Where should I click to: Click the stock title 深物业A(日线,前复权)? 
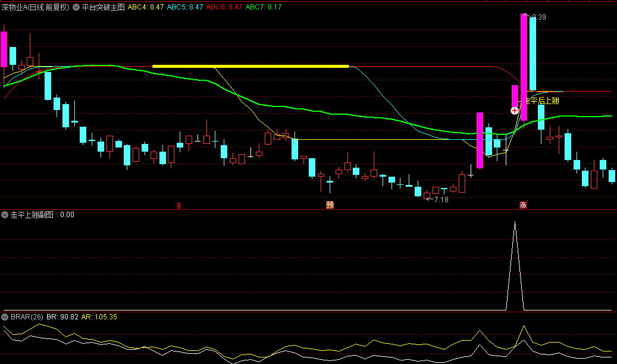pos(36,7)
